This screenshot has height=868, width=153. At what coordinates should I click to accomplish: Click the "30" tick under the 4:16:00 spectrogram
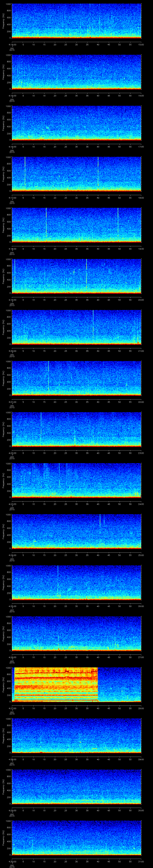click(76, 147)
